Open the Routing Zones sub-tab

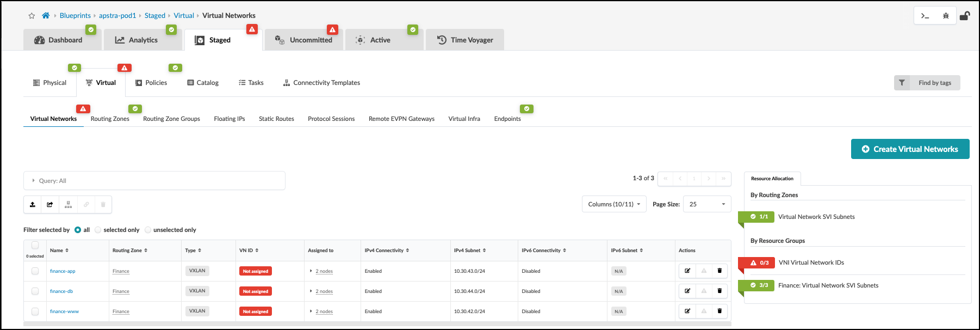pyautogui.click(x=110, y=119)
